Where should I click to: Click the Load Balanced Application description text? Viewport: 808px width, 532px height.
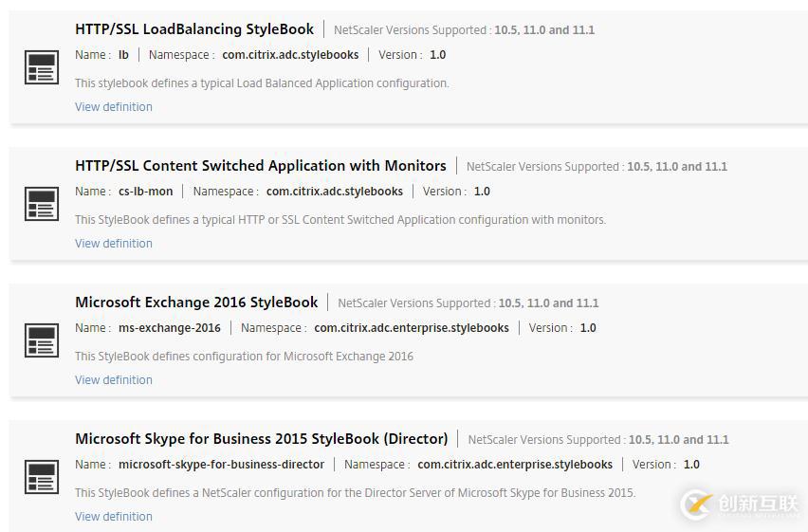[x=262, y=83]
